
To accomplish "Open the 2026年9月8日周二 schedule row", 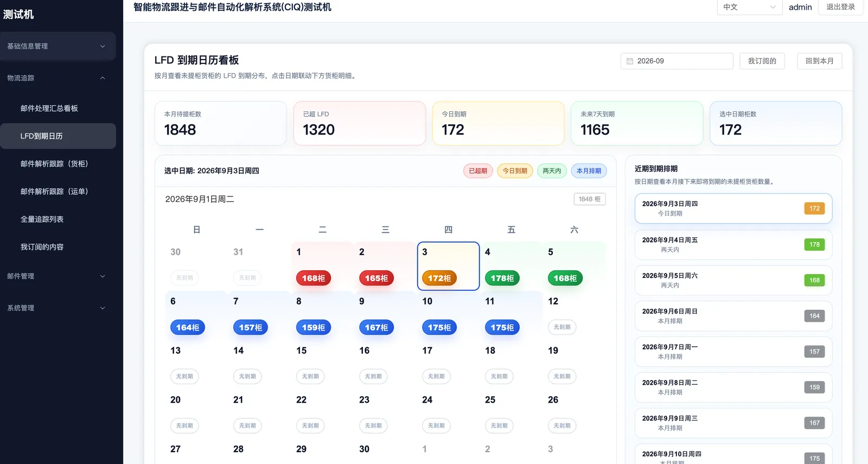I will tap(733, 387).
